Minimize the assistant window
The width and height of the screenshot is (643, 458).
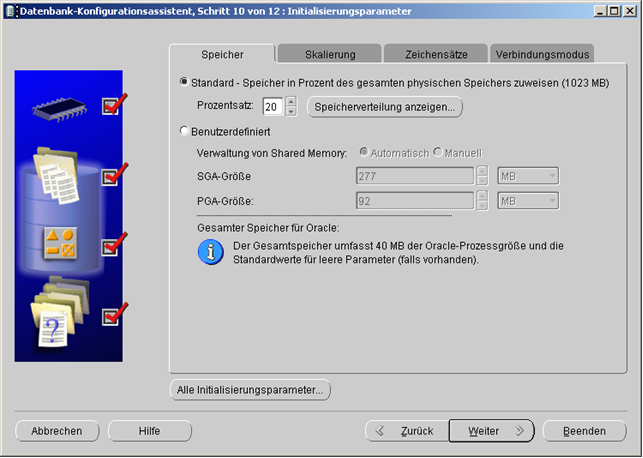point(600,11)
